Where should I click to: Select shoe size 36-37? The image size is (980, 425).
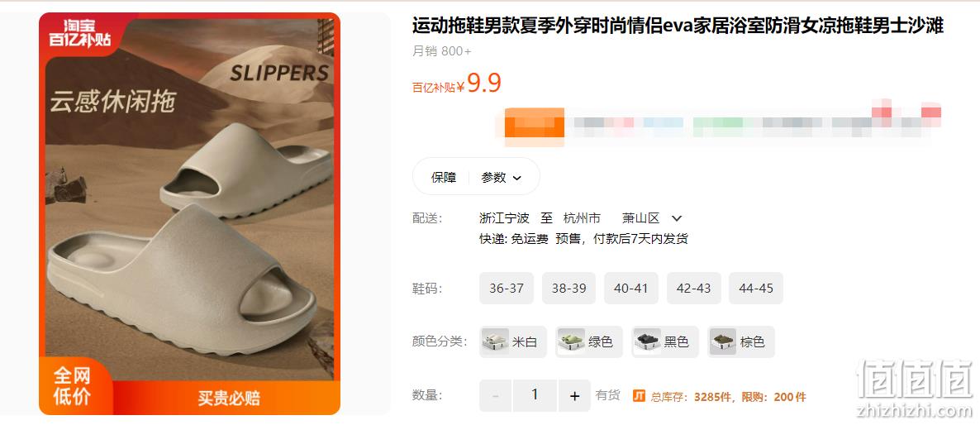507,288
